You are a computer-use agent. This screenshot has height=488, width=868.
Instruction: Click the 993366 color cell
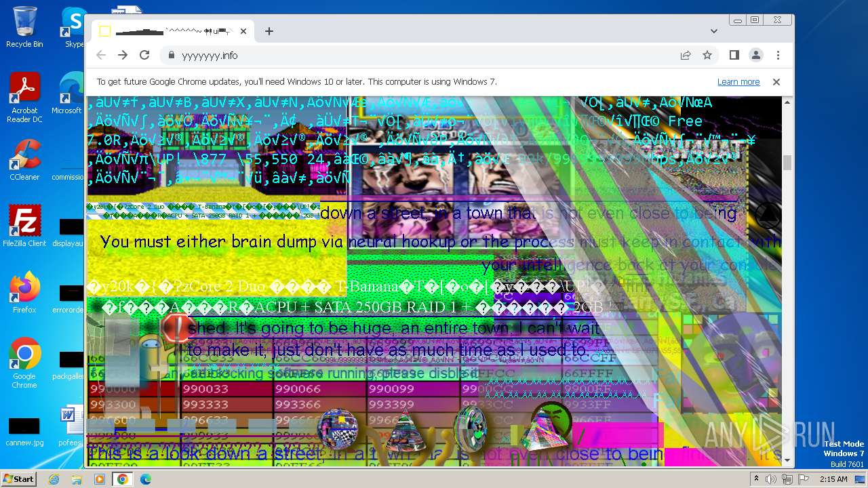point(321,405)
